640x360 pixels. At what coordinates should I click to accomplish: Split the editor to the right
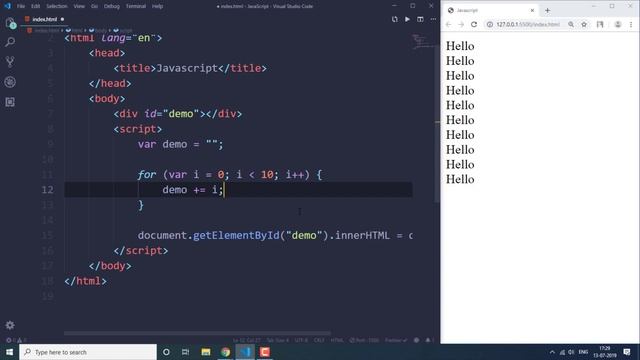[420, 19]
